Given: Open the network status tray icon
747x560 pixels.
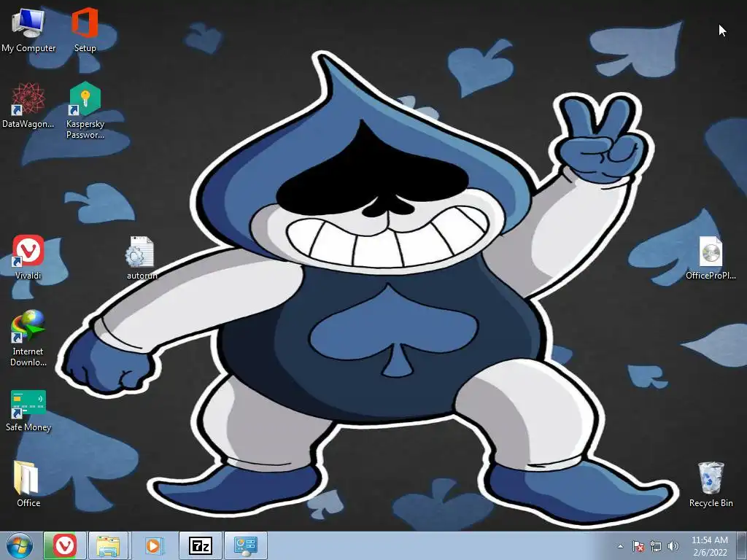Looking at the screenshot, I should pos(656,546).
